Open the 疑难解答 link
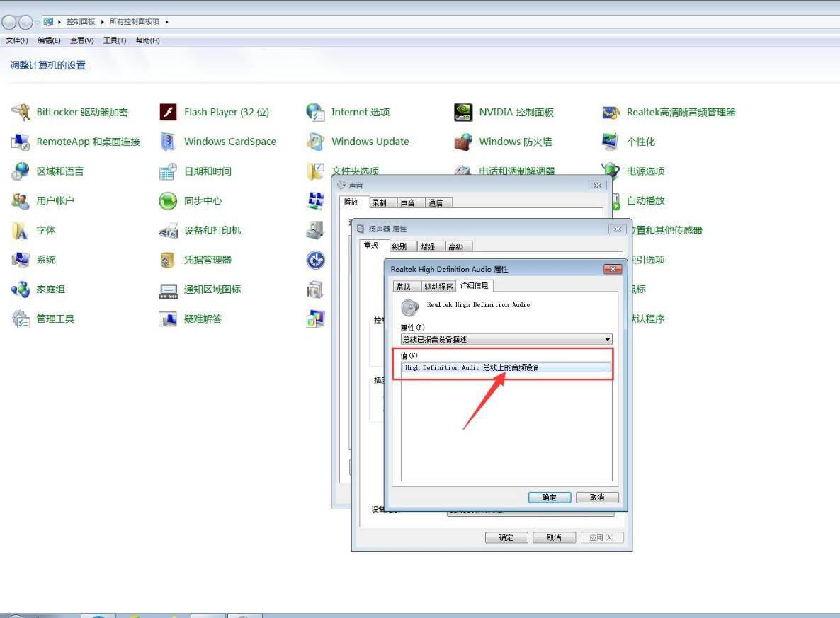This screenshot has height=618, width=840. 203,319
